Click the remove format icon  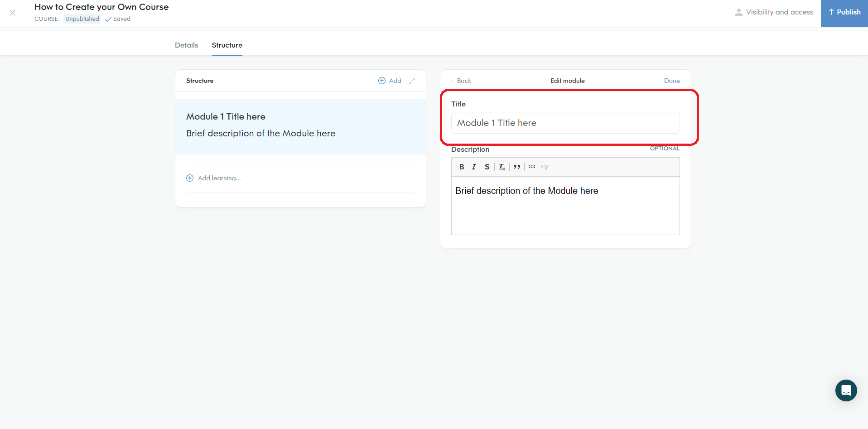502,167
